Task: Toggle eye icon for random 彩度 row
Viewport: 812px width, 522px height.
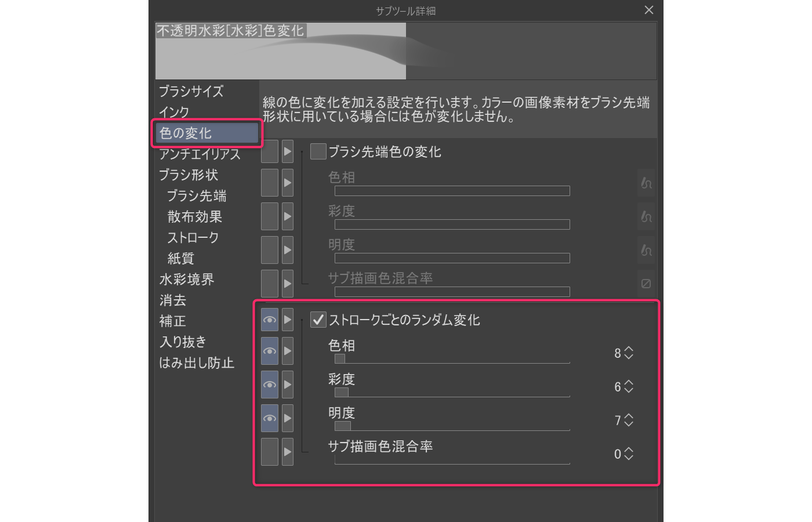Action: point(270,385)
